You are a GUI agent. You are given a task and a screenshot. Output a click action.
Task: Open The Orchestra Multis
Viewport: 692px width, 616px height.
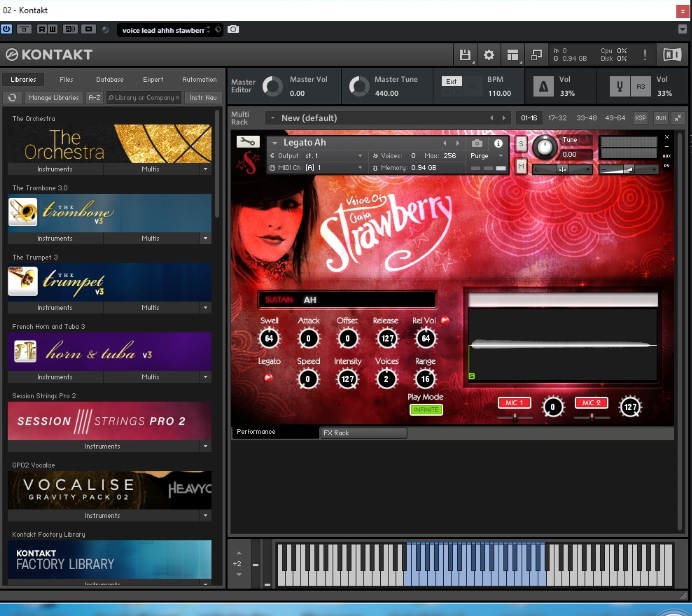(x=150, y=169)
